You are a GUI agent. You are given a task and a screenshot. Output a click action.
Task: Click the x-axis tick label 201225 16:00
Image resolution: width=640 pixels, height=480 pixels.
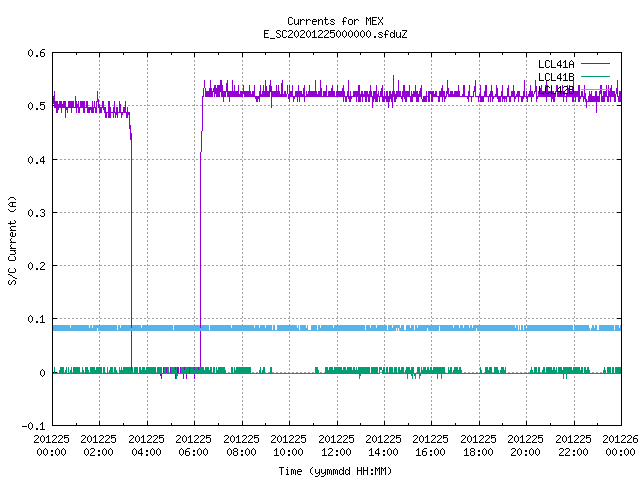point(431,445)
